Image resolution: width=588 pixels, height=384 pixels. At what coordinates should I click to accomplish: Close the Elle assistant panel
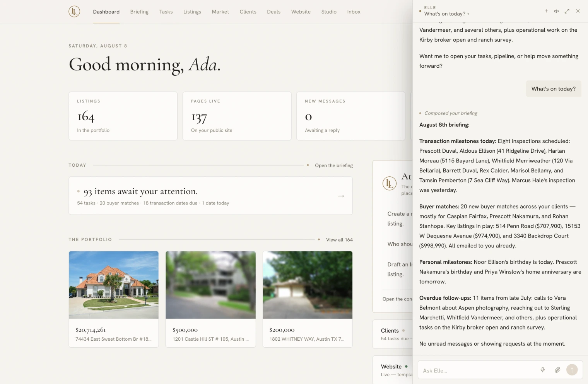click(578, 11)
